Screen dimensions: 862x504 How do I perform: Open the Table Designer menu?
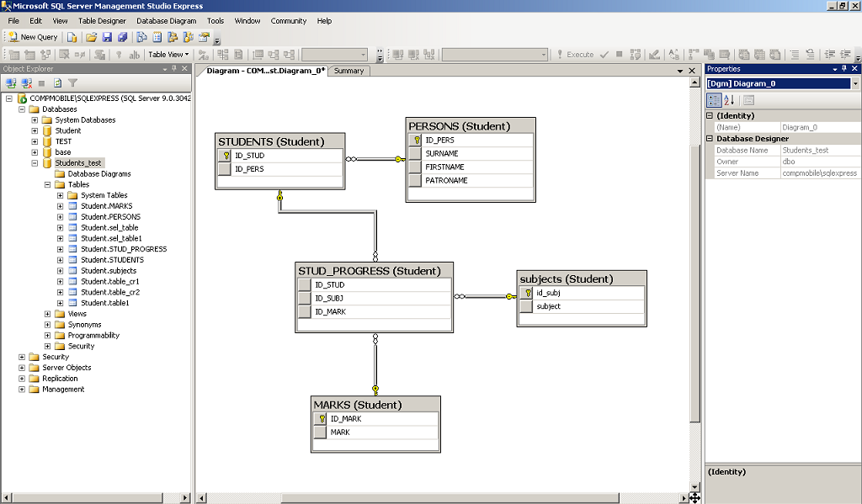(x=102, y=21)
